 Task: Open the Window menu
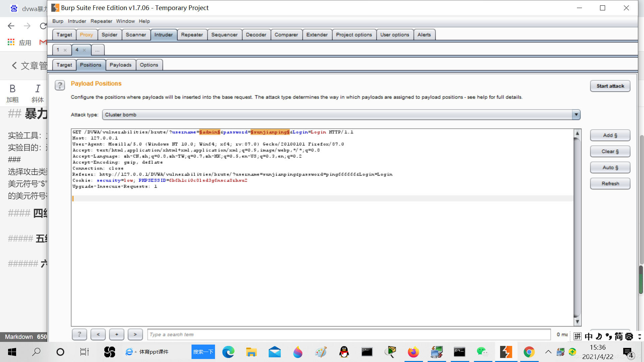(x=125, y=21)
